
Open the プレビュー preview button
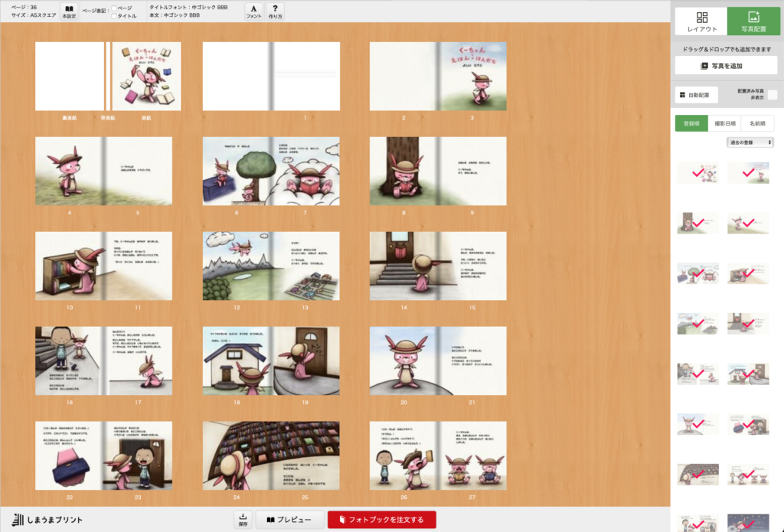[x=289, y=520]
